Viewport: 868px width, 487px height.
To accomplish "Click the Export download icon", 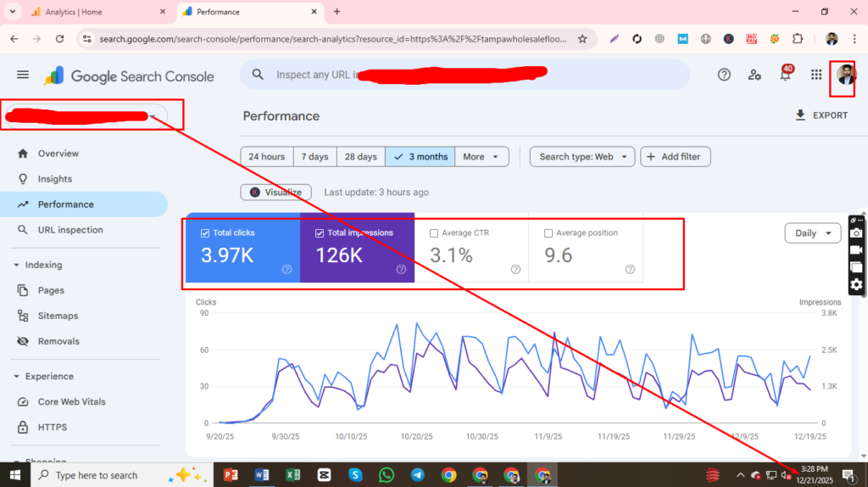I will point(800,115).
